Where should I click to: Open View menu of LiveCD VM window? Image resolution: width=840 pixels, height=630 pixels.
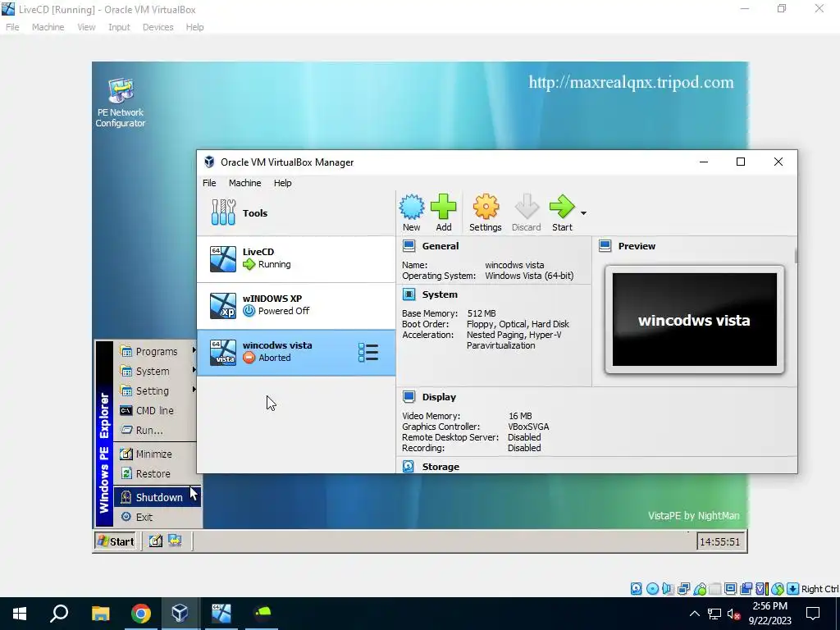[x=86, y=27]
